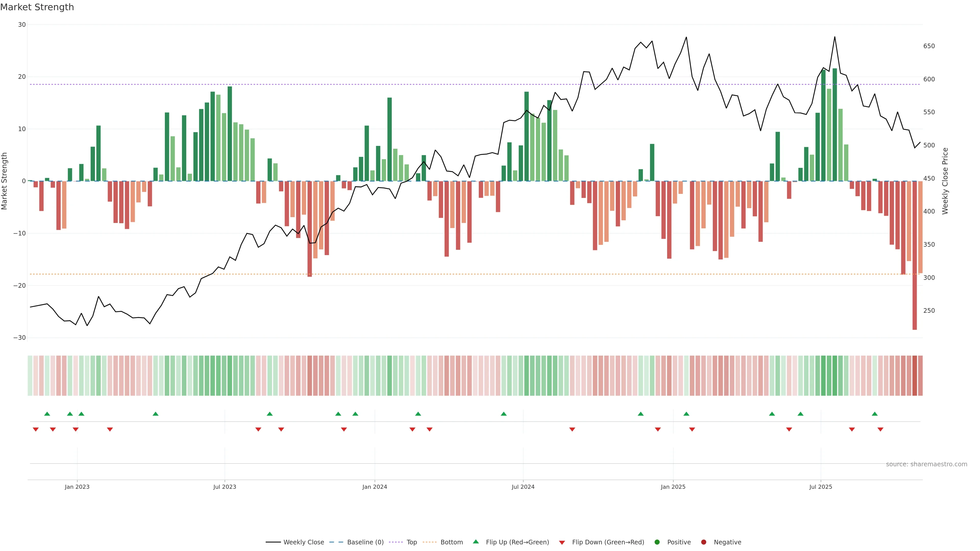Click the orange dotted Bottom legend line icon
Screen dimensions: 980x551
430,542
